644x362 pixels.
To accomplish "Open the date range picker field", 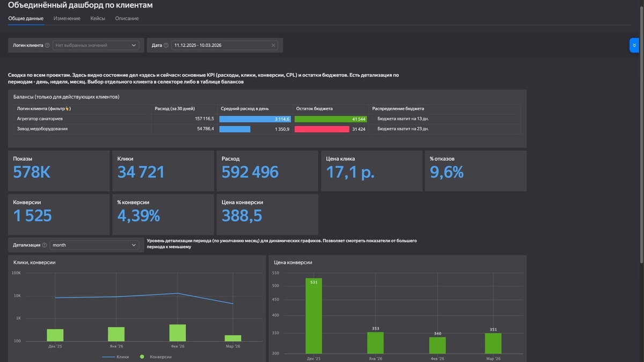I will tap(224, 46).
